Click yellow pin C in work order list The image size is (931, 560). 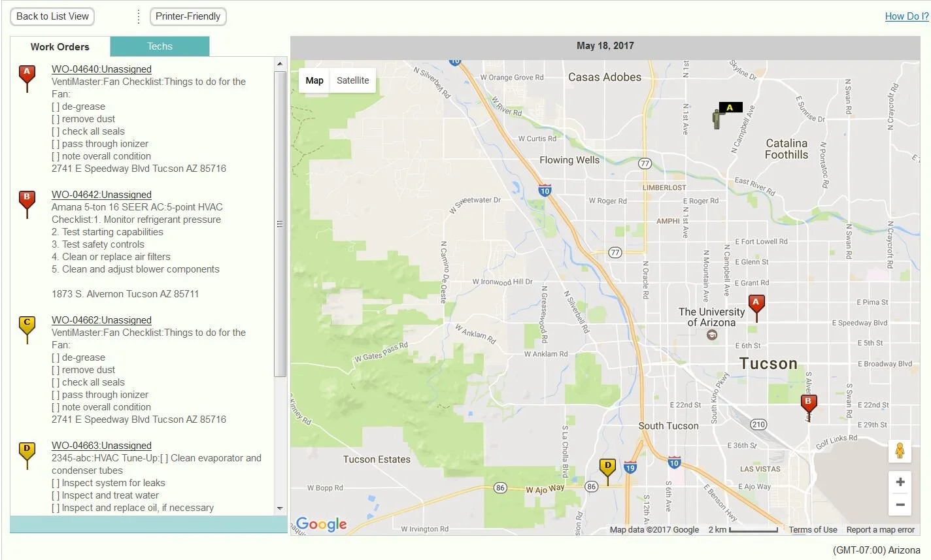27,329
